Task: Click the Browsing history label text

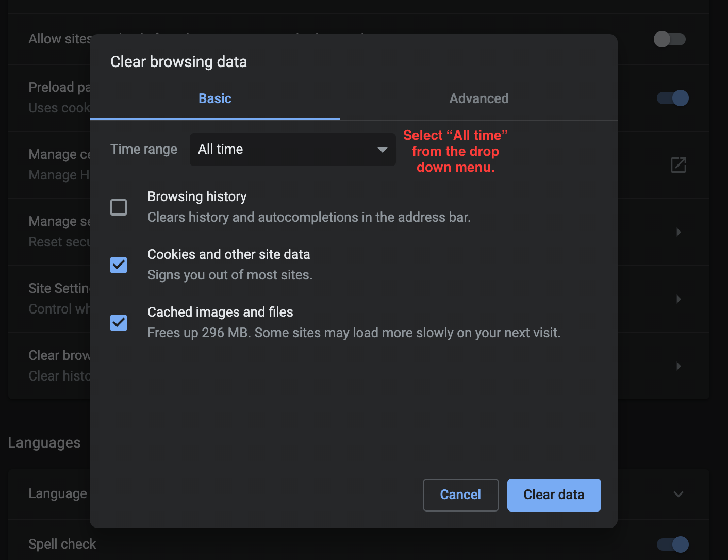Action: [x=197, y=196]
